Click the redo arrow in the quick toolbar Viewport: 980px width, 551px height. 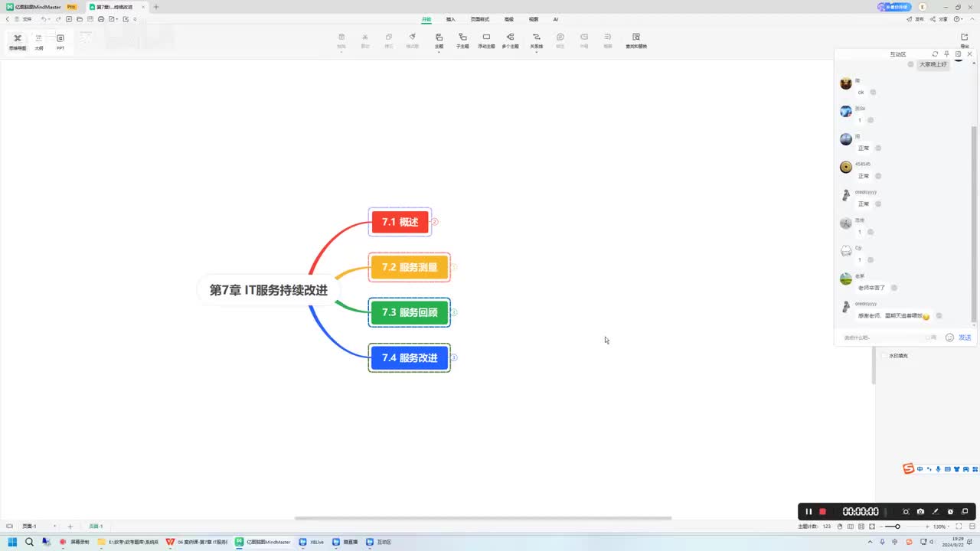[58, 19]
